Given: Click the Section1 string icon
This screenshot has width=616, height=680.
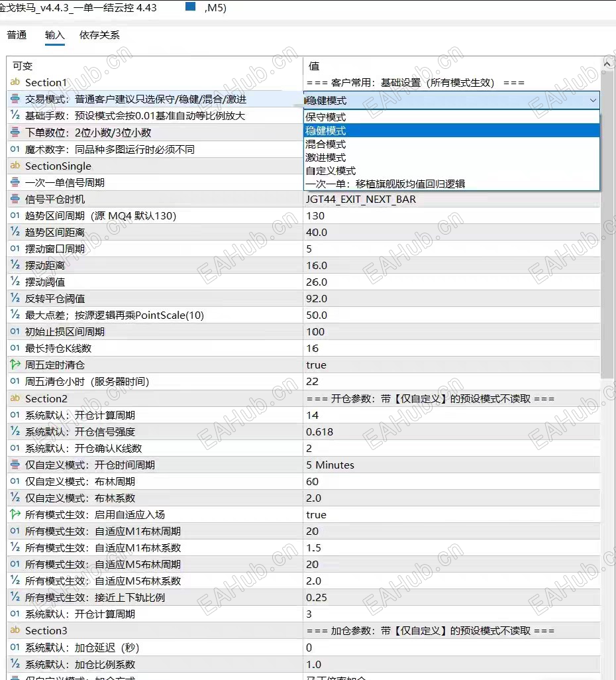Looking at the screenshot, I should pyautogui.click(x=15, y=82).
